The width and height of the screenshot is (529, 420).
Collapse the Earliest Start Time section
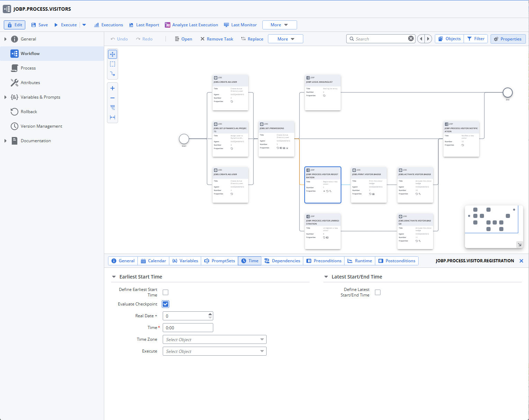click(114, 277)
